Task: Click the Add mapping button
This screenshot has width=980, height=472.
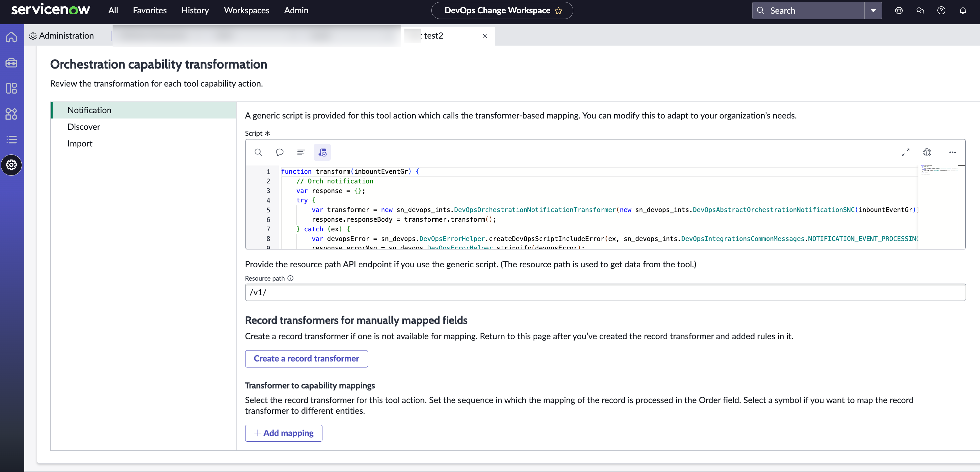Action: click(x=283, y=433)
